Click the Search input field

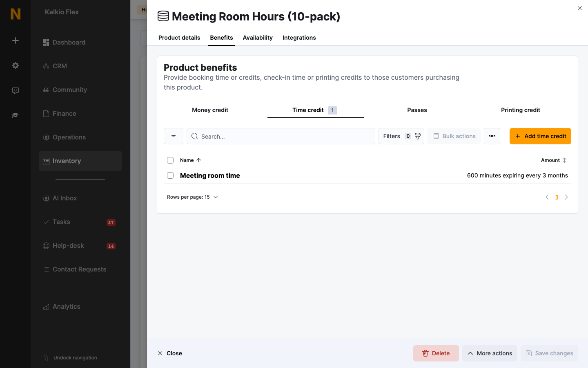coord(281,136)
